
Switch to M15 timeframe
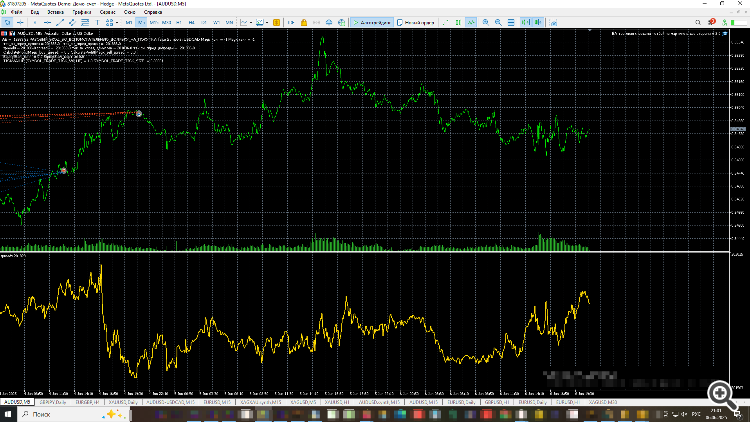(x=154, y=22)
